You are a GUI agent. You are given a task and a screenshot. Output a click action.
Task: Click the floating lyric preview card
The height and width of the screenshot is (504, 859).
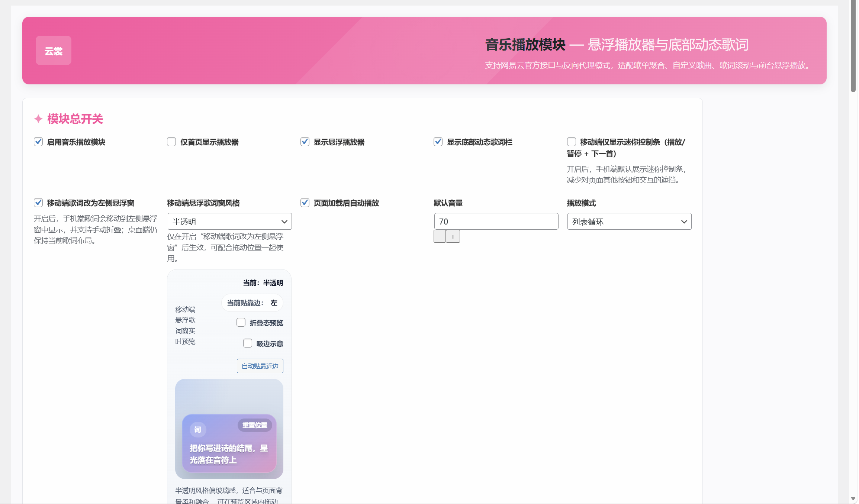coord(229,443)
